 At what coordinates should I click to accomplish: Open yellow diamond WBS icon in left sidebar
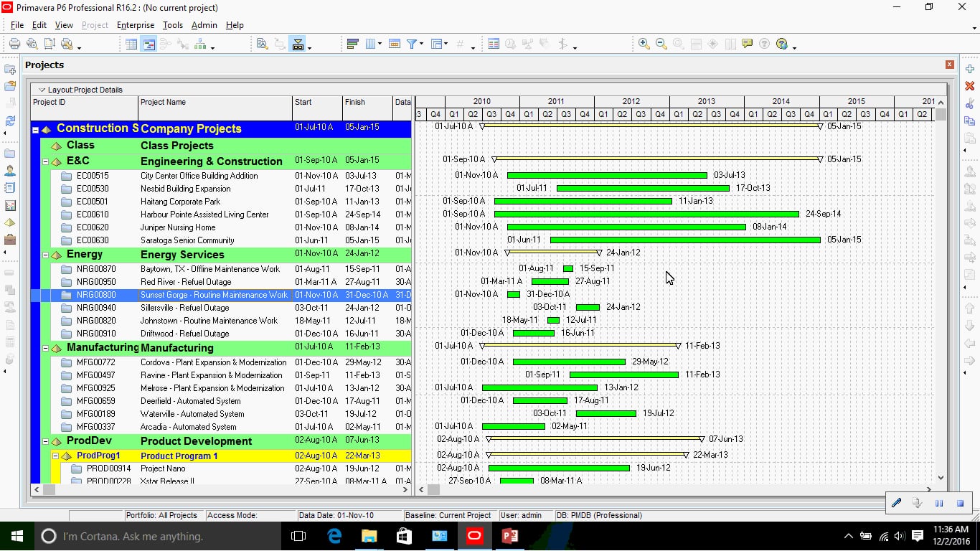click(10, 222)
